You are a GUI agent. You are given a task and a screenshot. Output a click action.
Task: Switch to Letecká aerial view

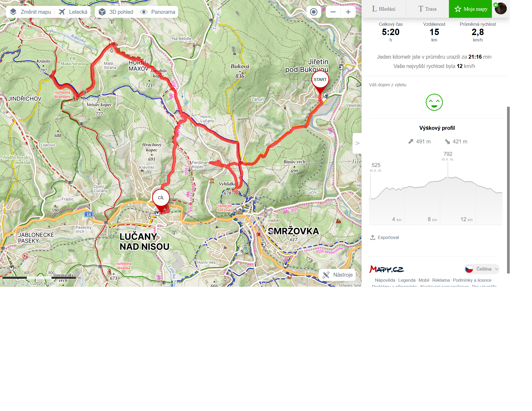pyautogui.click(x=73, y=12)
